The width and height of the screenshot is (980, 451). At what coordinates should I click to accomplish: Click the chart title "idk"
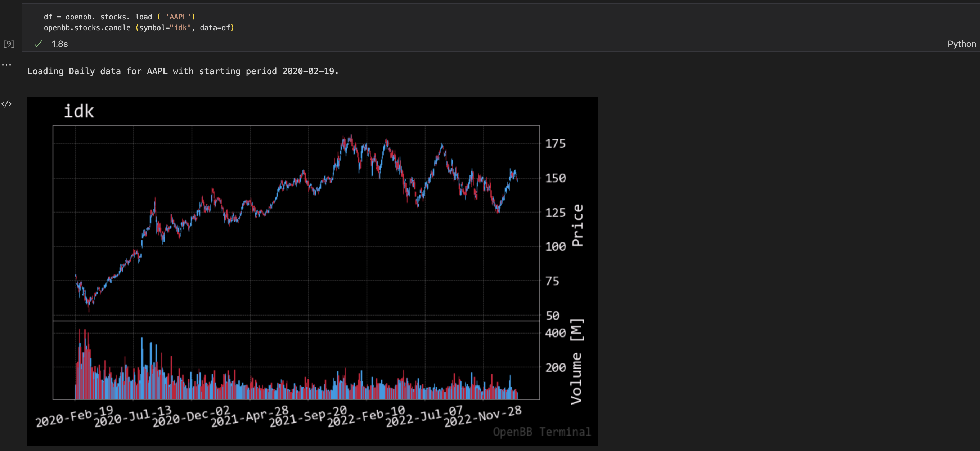tap(79, 111)
